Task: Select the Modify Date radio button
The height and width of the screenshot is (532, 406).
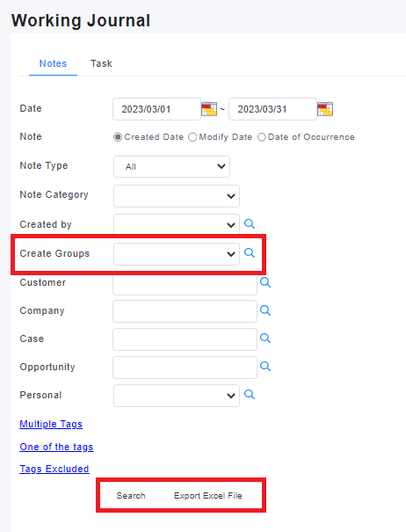Action: click(x=192, y=137)
